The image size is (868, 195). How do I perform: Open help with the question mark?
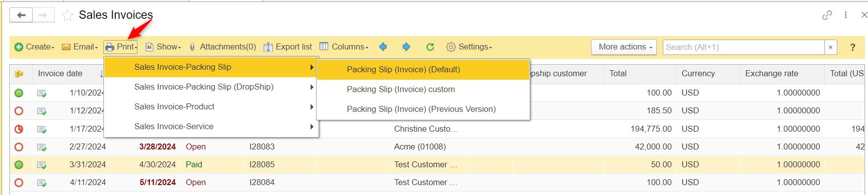coord(853,47)
